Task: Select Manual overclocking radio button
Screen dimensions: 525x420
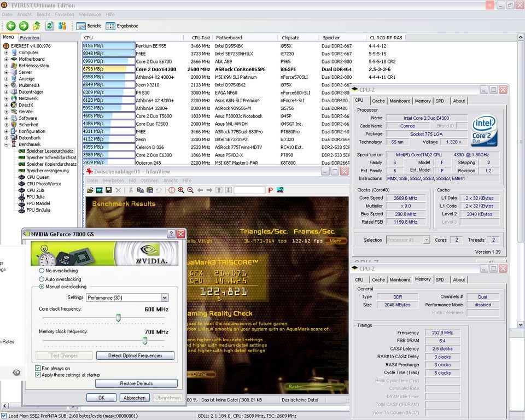Action: 42,287
